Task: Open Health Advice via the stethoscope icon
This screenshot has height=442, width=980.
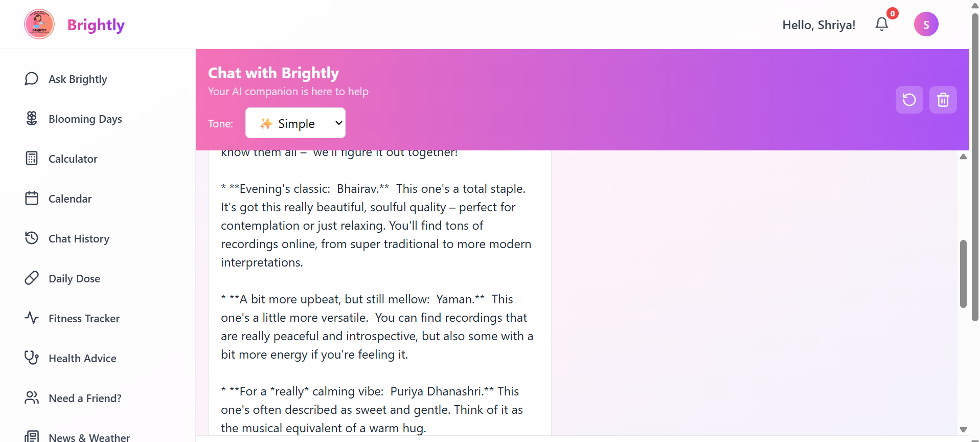Action: 31,358
